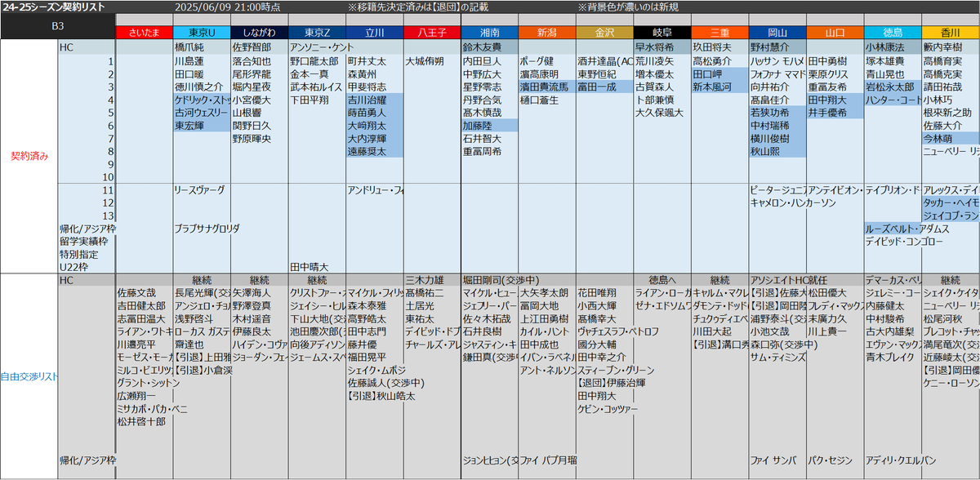Select the 岐阜 team header cell

[x=661, y=33]
